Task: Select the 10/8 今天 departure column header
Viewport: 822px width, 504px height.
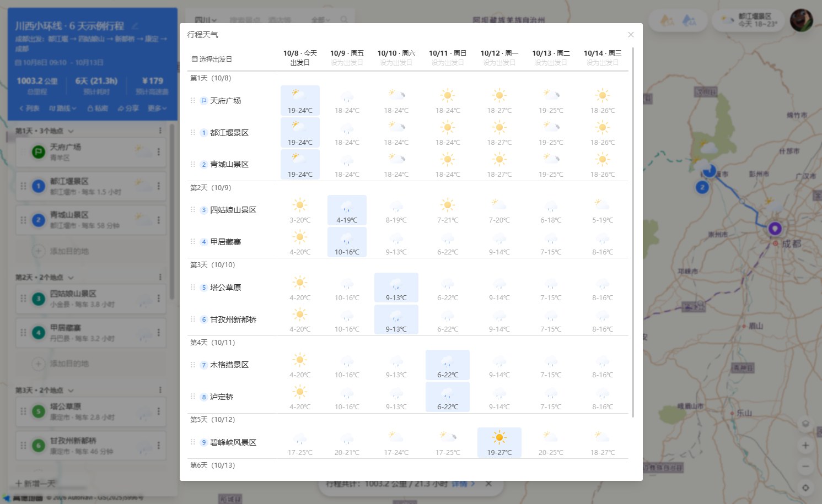Action: click(x=300, y=58)
